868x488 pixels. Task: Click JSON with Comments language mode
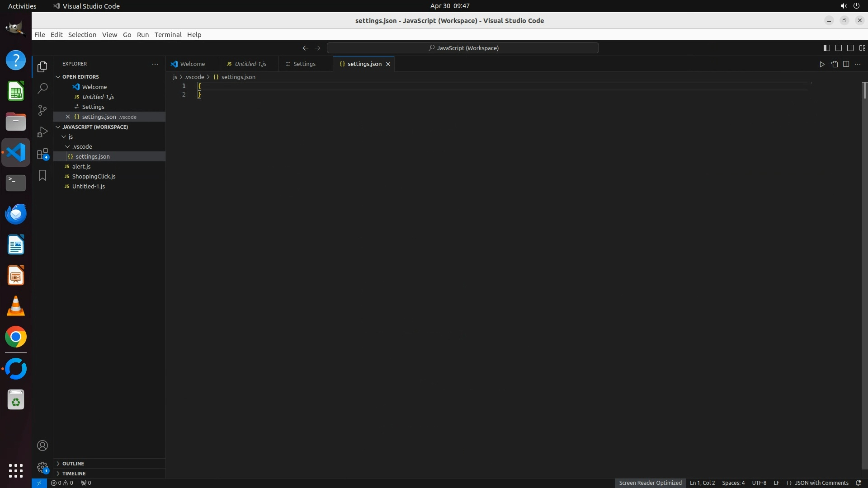click(821, 483)
